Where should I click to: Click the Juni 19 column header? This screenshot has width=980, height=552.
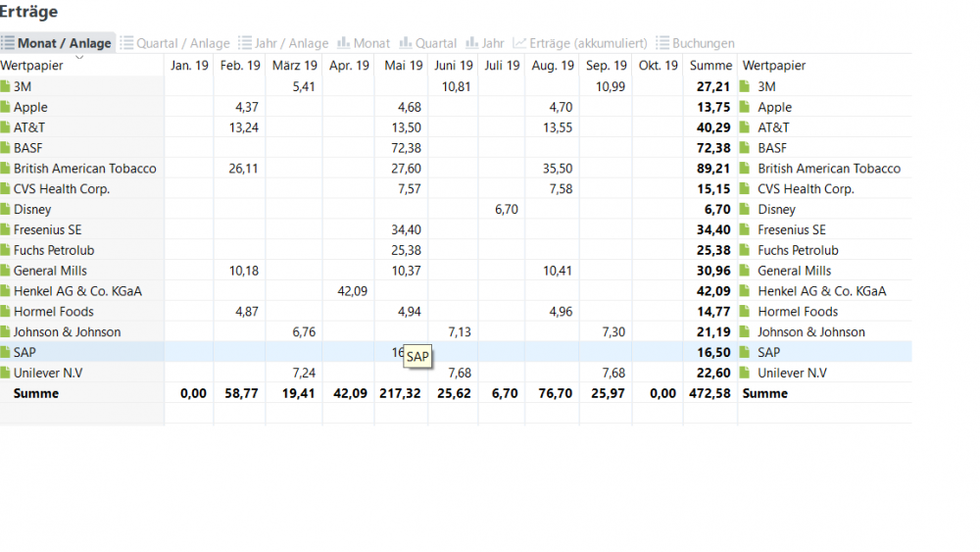tap(454, 65)
